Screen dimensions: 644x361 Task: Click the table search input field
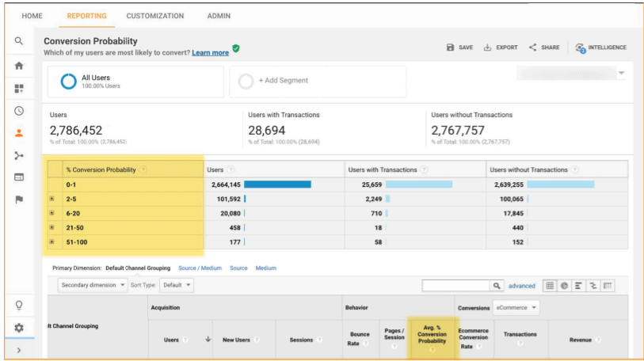[x=455, y=286]
